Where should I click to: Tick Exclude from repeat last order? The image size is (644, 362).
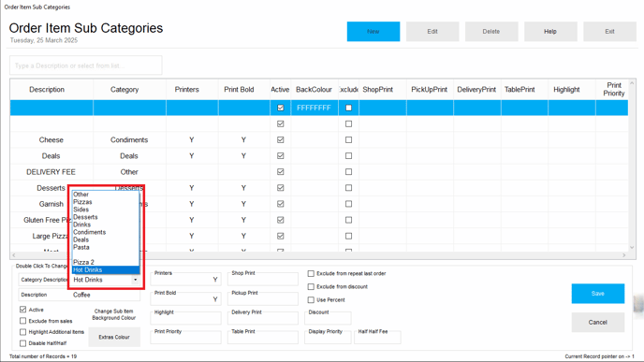pos(311,273)
